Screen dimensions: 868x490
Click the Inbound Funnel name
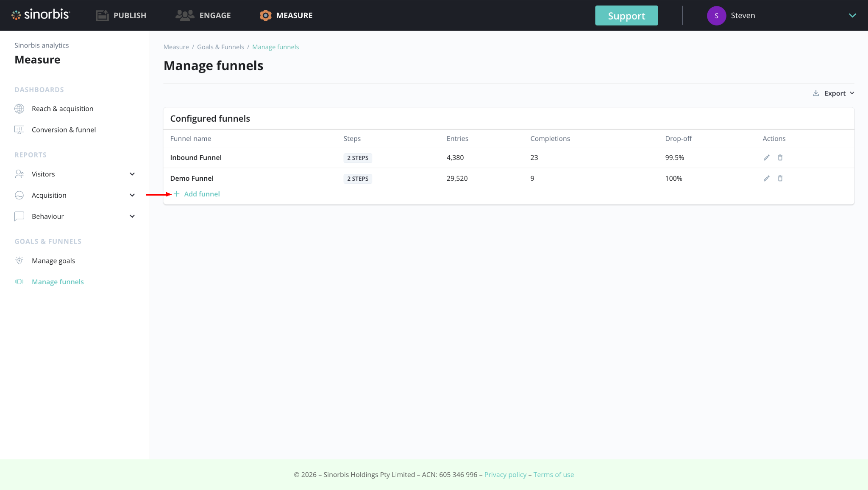pyautogui.click(x=196, y=157)
